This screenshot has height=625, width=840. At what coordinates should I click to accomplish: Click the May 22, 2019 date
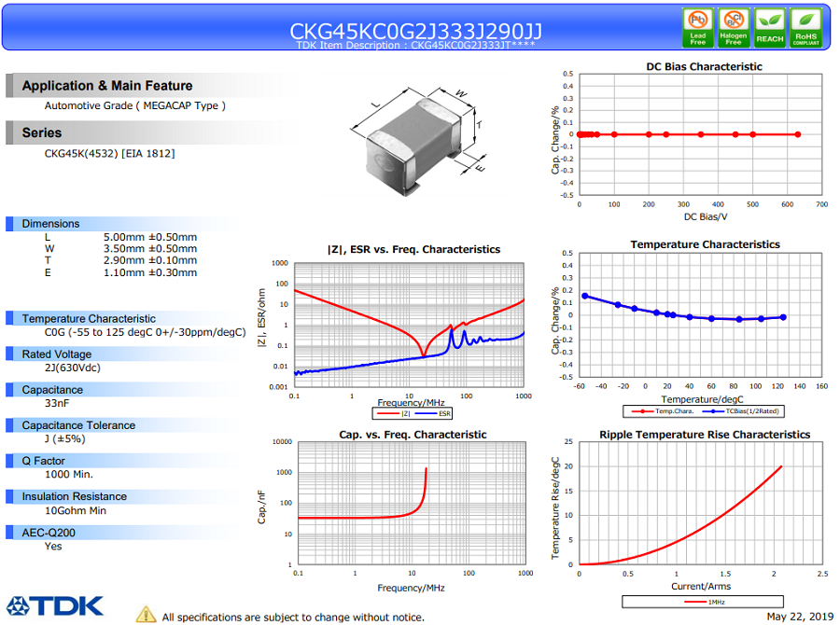coord(800,617)
